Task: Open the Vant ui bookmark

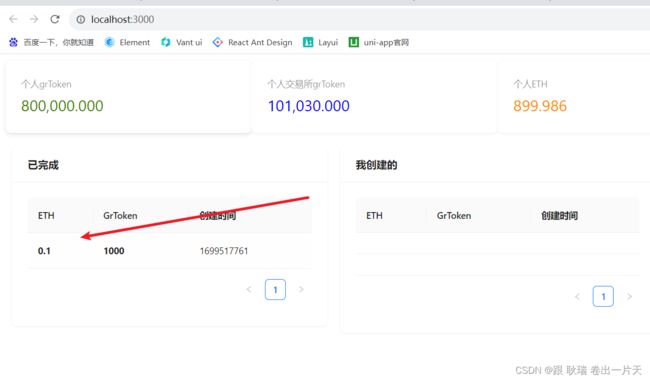Action: coord(182,42)
